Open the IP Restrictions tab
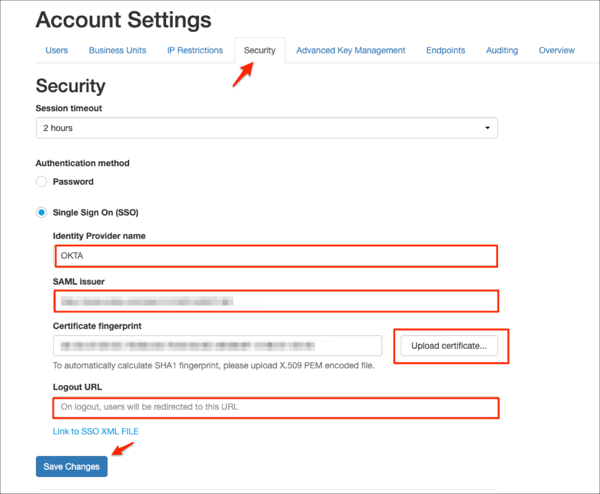This screenshot has height=494, width=600. (x=194, y=50)
